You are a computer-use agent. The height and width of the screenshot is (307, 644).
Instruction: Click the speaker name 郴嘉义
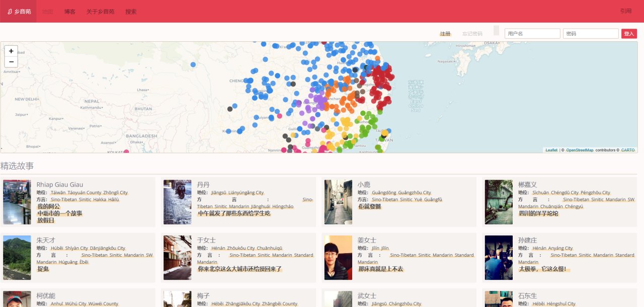click(527, 185)
